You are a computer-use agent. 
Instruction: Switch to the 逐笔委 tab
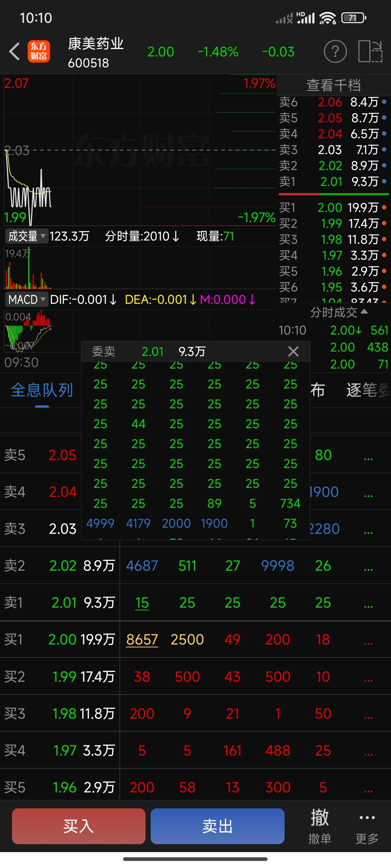pyautogui.click(x=368, y=390)
